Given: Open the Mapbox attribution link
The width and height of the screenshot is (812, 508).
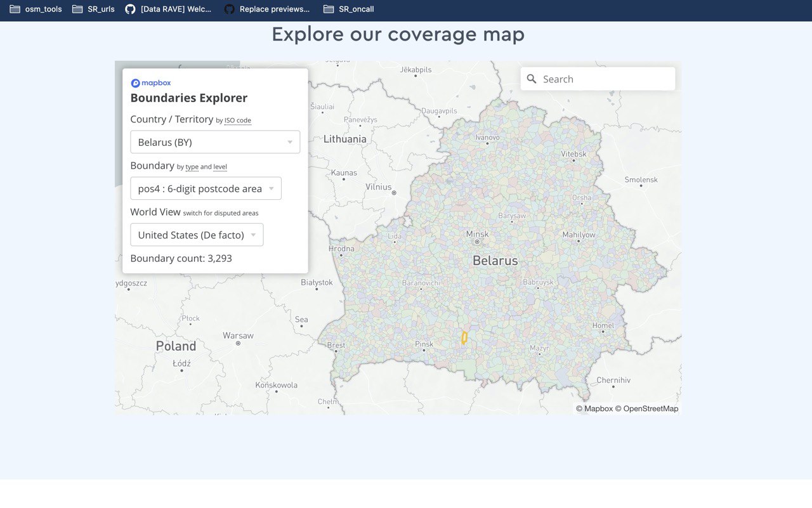Looking at the screenshot, I should point(594,408).
